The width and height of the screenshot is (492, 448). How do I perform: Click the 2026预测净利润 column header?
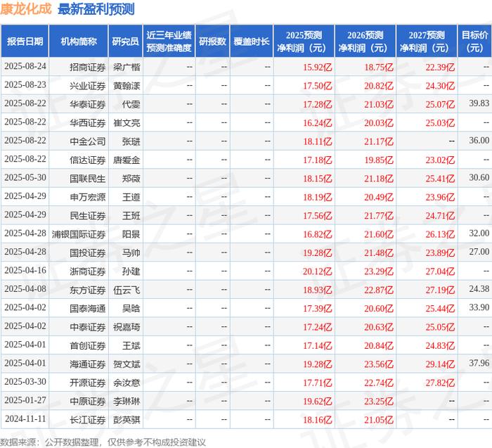pyautogui.click(x=365, y=41)
